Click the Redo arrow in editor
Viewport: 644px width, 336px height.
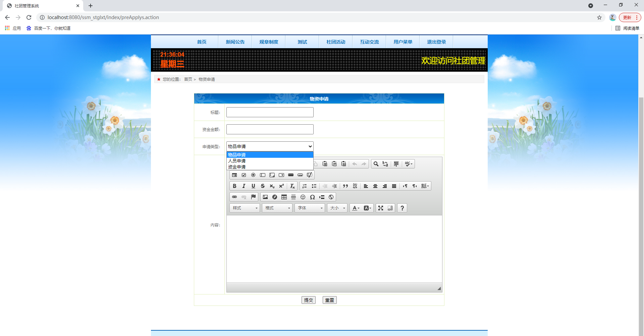pyautogui.click(x=364, y=164)
